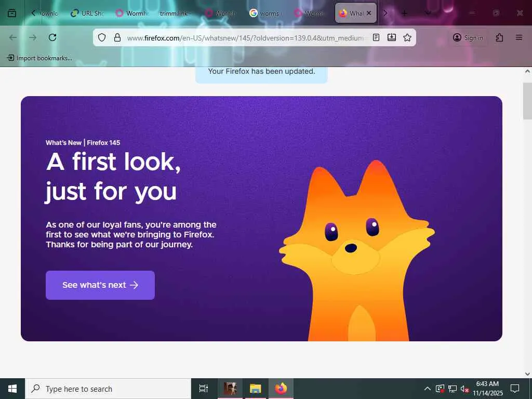Open the taskbar clock showing 6:43 AM
Image resolution: width=532 pixels, height=399 pixels.
pyautogui.click(x=487, y=389)
